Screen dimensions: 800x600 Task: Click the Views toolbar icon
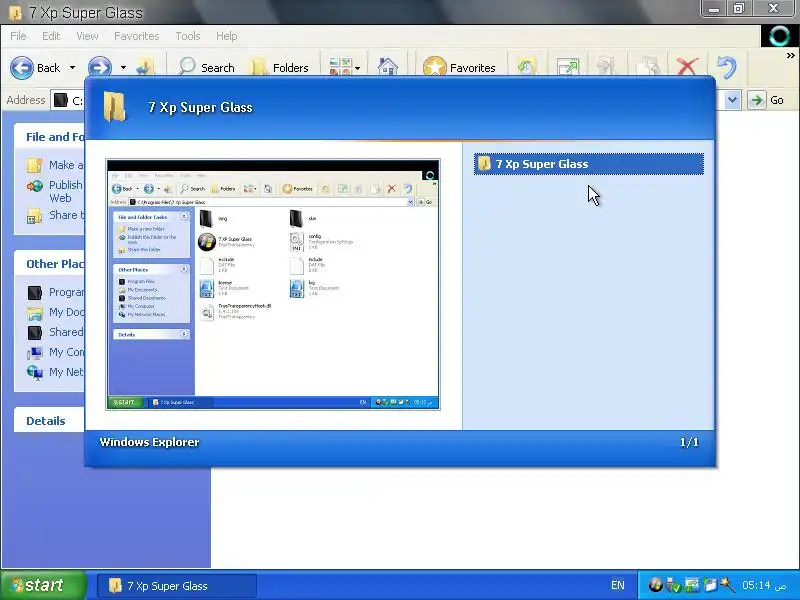point(340,67)
